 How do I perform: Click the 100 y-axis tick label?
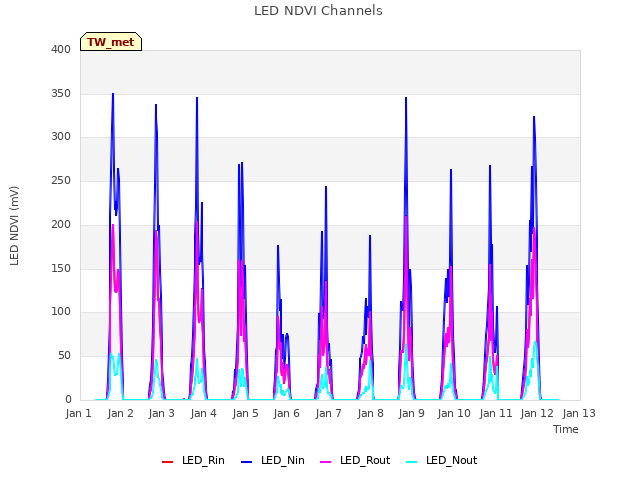[x=61, y=312]
